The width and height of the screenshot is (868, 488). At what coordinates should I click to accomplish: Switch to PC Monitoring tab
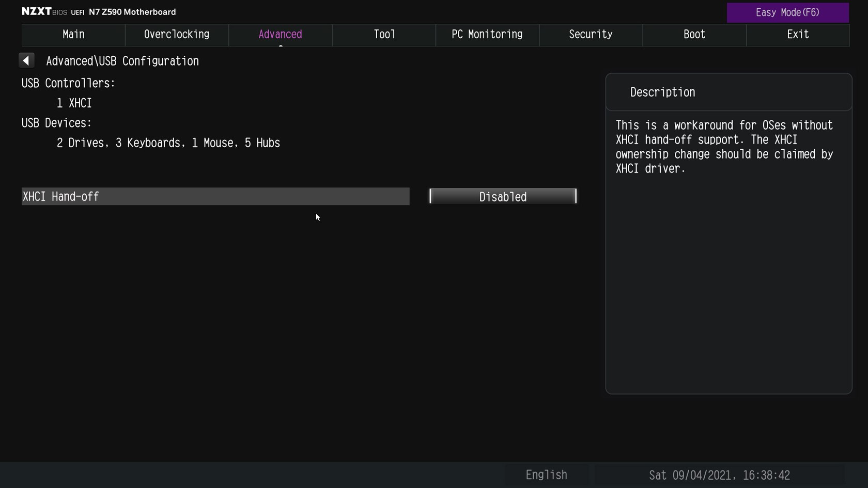point(487,35)
